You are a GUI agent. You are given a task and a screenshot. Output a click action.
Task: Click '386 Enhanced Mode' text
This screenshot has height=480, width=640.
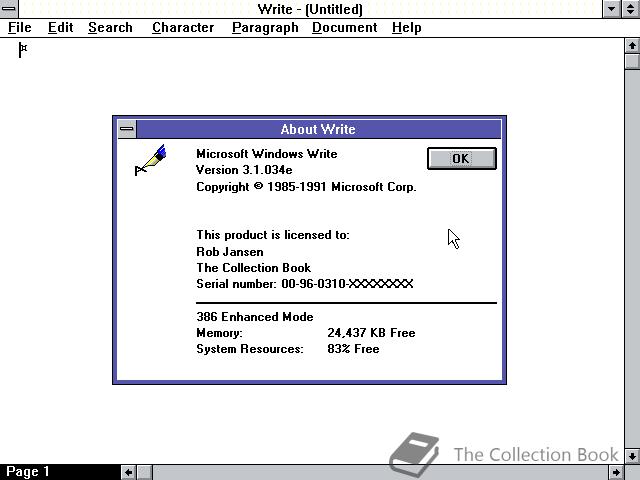tap(255, 317)
